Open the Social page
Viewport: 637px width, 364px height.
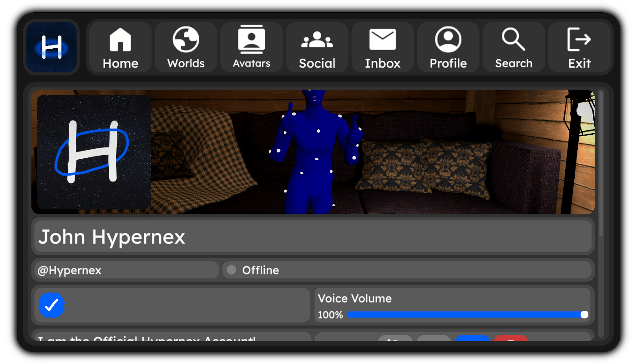click(317, 48)
